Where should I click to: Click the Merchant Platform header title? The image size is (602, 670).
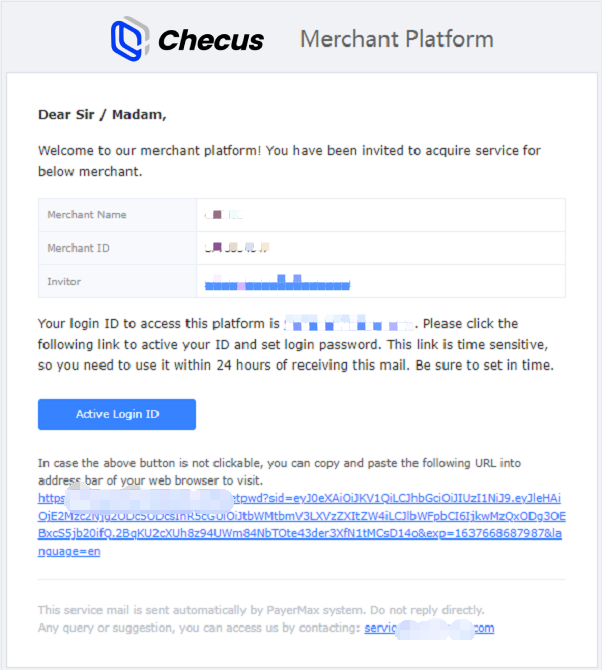pos(396,39)
